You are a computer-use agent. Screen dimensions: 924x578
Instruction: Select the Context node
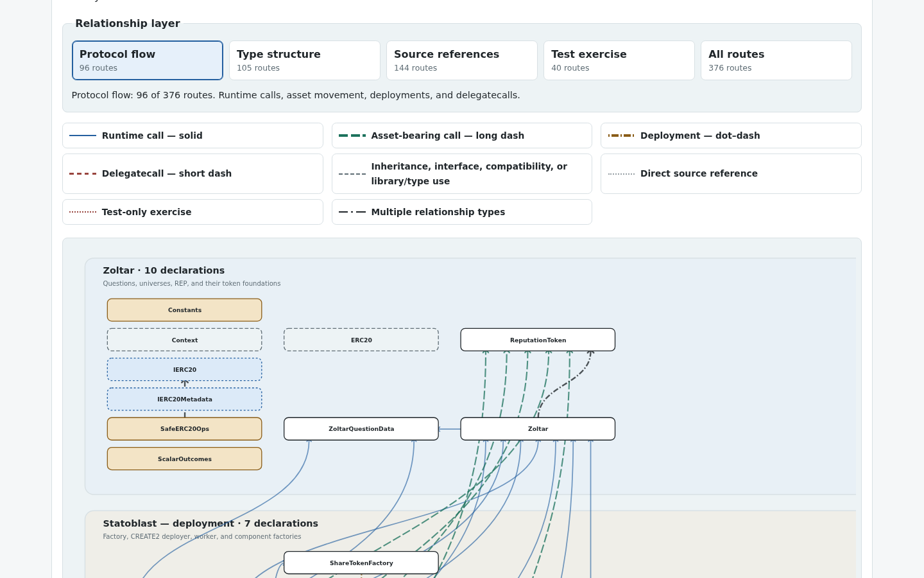(185, 340)
